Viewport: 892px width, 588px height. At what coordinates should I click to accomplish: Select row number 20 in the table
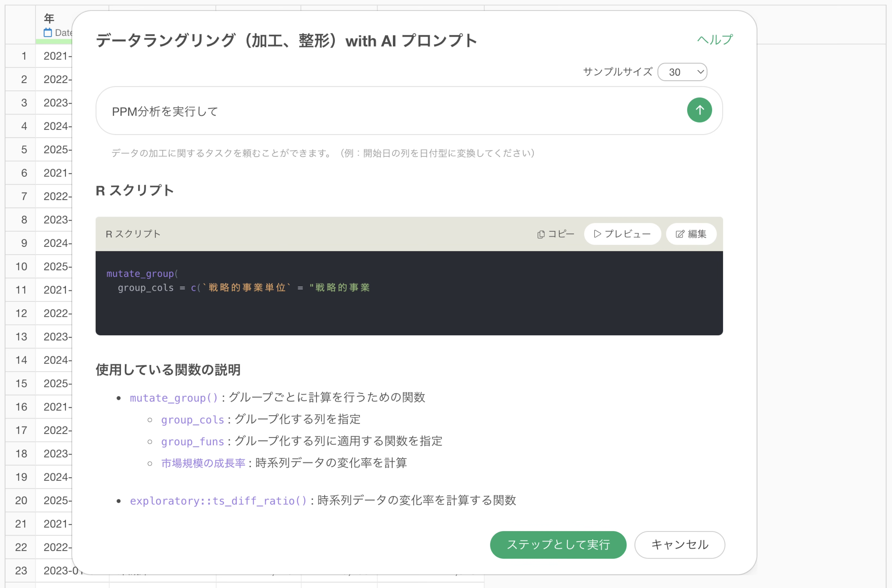click(21, 501)
